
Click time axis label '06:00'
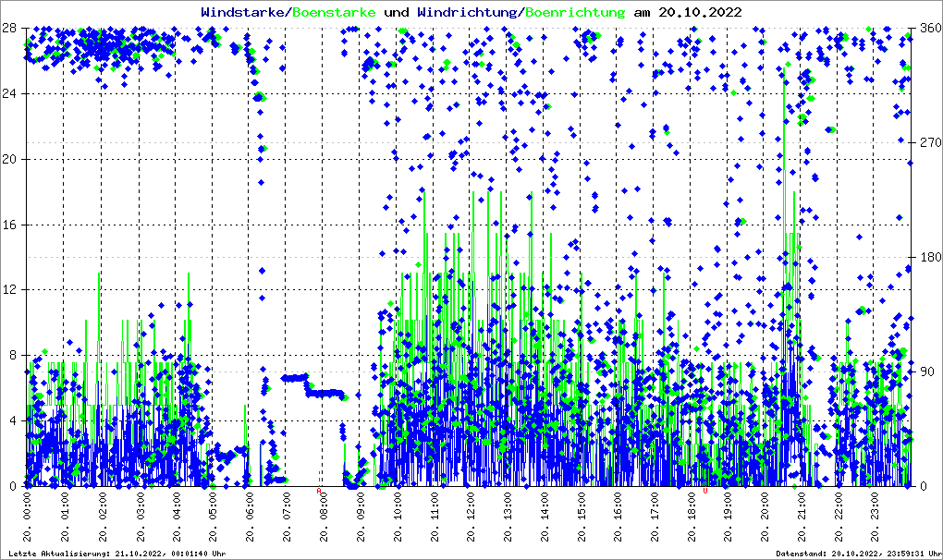250,507
